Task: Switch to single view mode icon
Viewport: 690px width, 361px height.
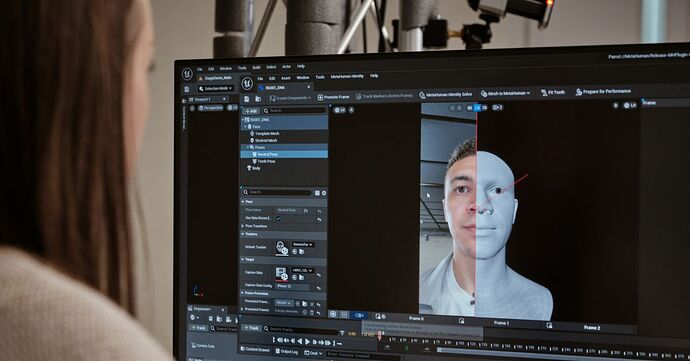Action: (470, 107)
